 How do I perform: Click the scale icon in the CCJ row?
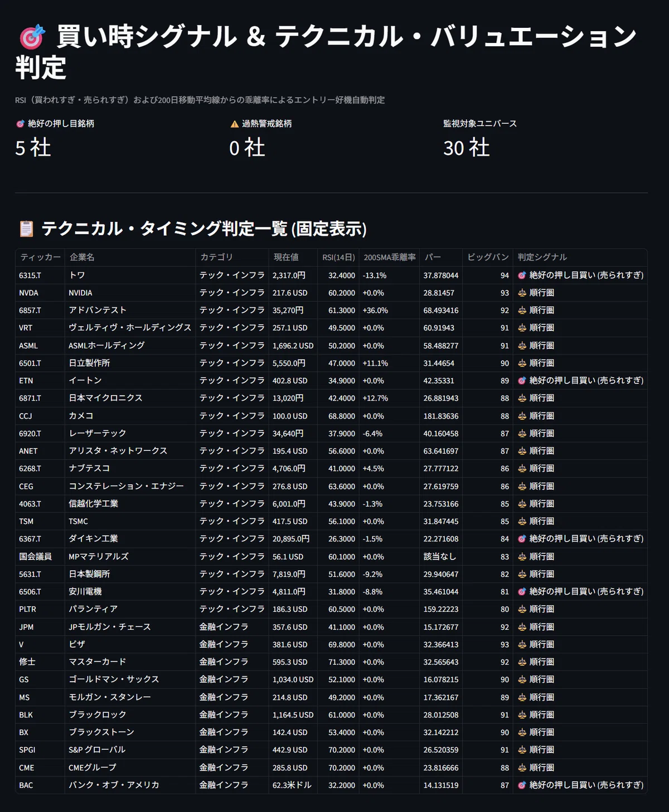(x=522, y=416)
